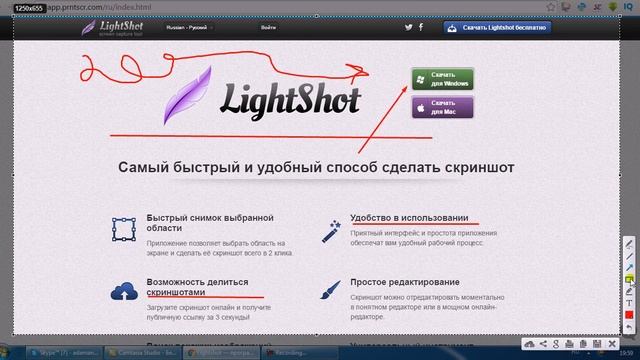Click 'Скачать для Windows' green button

tap(442, 79)
